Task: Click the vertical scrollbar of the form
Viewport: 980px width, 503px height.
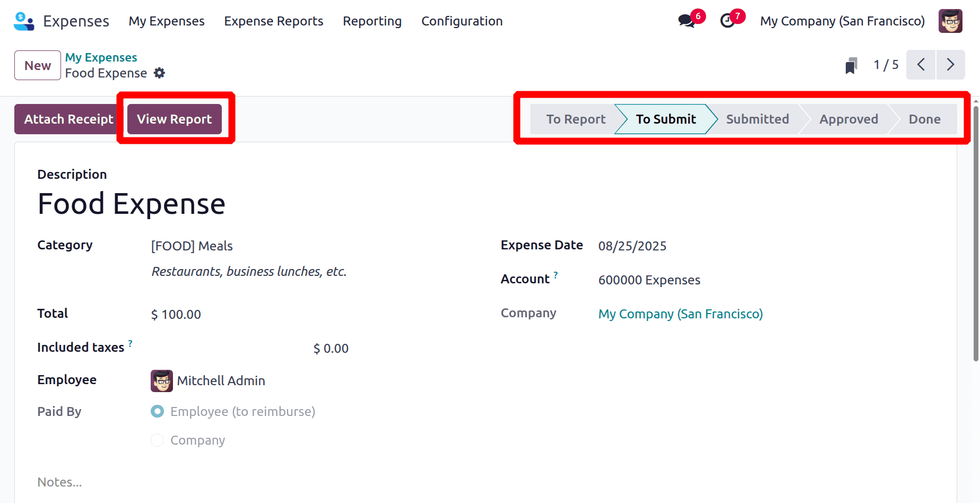Action: pos(976,233)
